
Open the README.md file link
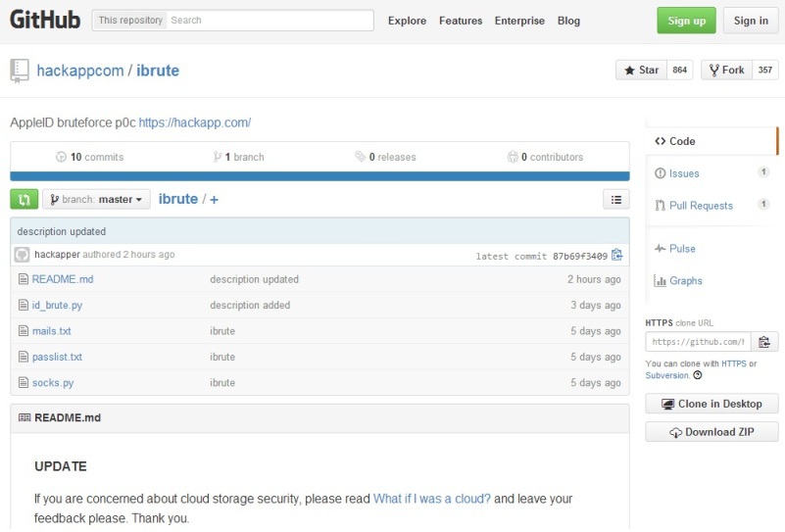[63, 279]
